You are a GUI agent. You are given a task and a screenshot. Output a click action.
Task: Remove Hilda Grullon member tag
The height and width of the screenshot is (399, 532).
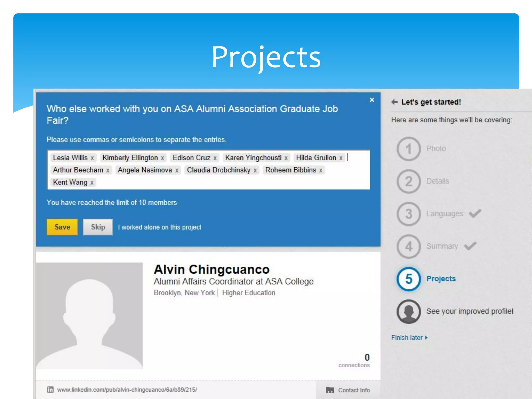tap(341, 158)
